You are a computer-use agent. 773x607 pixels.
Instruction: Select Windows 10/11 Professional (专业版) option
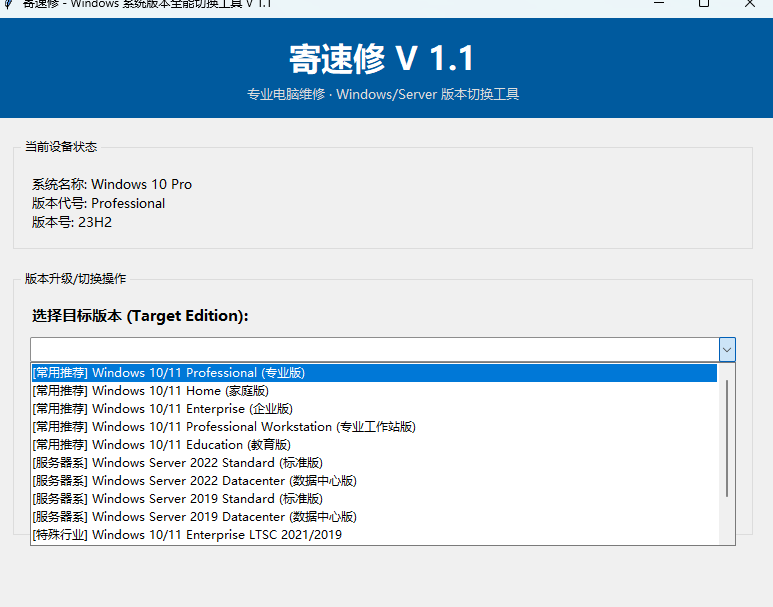click(168, 373)
